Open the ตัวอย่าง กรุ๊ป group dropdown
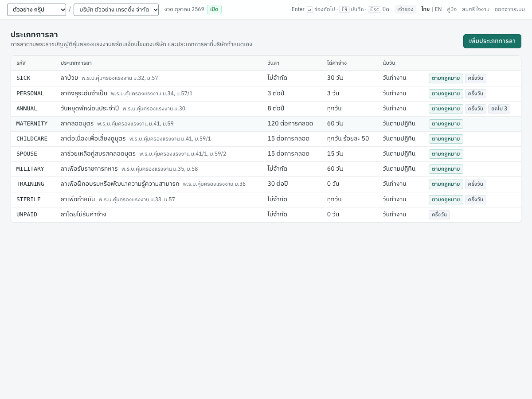Image resolution: width=532 pixels, height=399 pixels. 36,10
